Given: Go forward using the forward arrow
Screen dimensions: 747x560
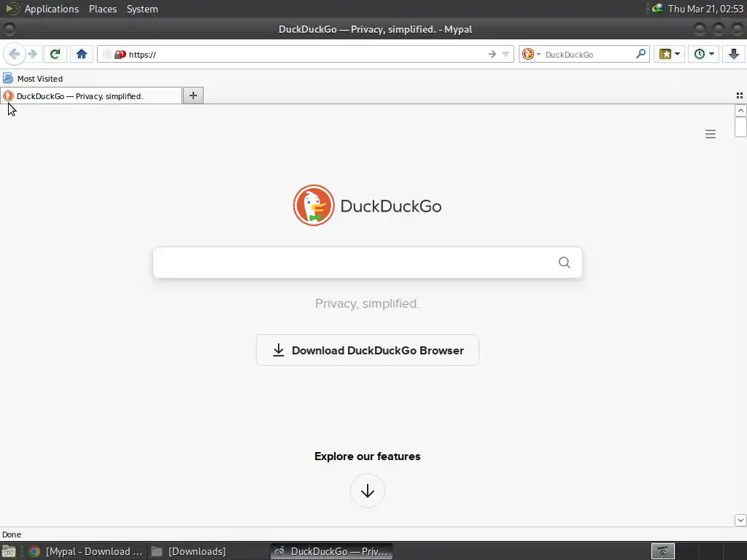Looking at the screenshot, I should tap(32, 54).
